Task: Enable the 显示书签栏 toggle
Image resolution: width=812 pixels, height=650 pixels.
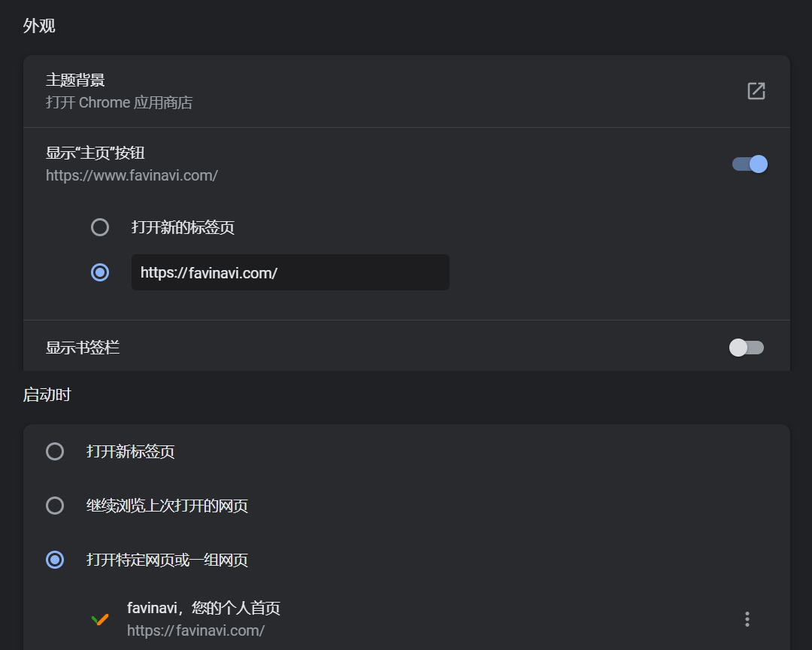Action: [x=747, y=348]
